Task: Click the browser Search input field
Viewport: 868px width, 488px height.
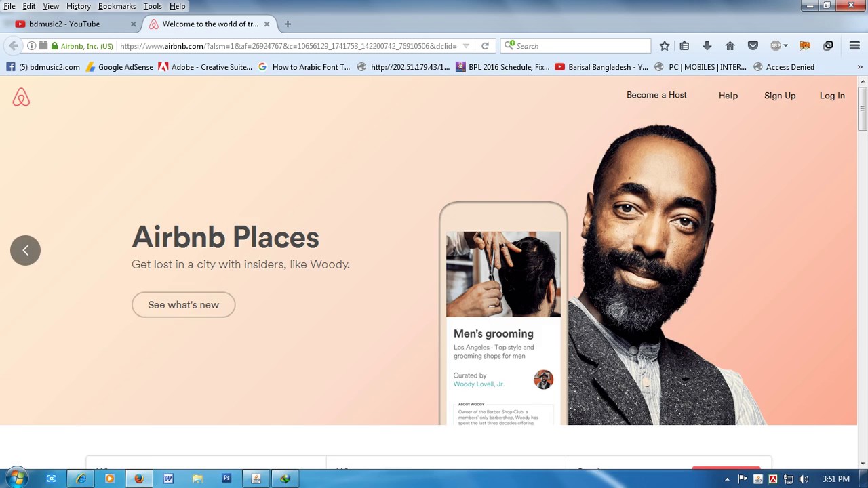Action: 576,46
